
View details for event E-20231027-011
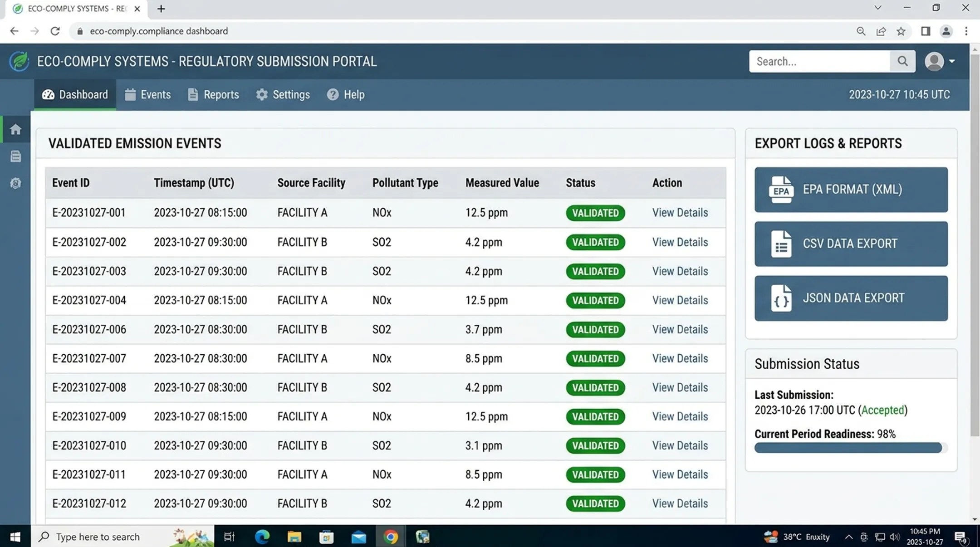[x=680, y=474]
